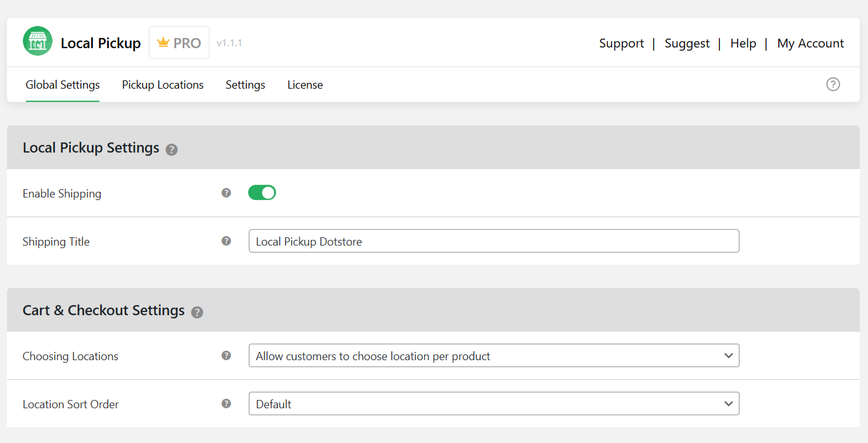Switch to the Pickup Locations tab
The width and height of the screenshot is (868, 443).
pos(163,84)
